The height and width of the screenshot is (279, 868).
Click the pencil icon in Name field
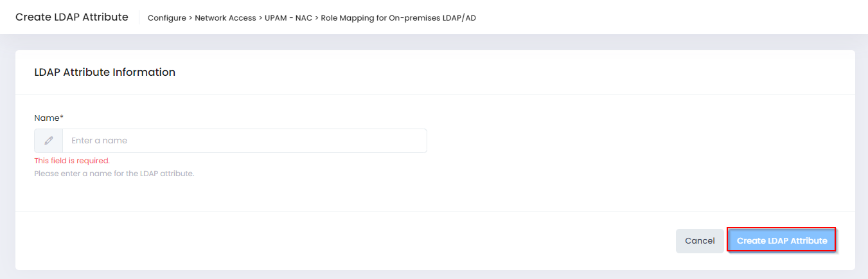[x=49, y=141]
